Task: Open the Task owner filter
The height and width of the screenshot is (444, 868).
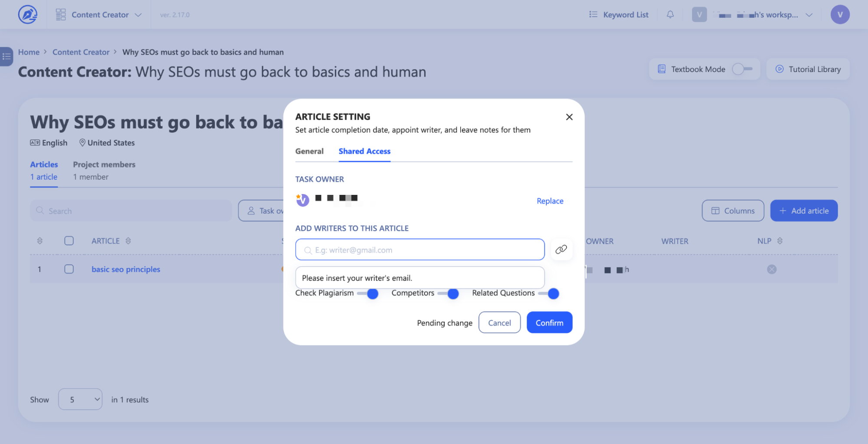Action: click(261, 210)
